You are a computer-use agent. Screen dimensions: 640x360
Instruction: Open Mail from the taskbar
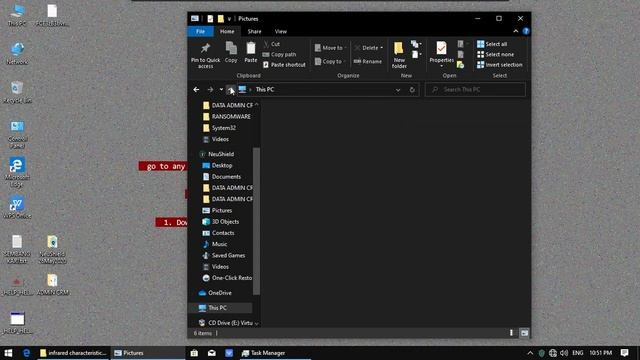pyautogui.click(x=211, y=353)
